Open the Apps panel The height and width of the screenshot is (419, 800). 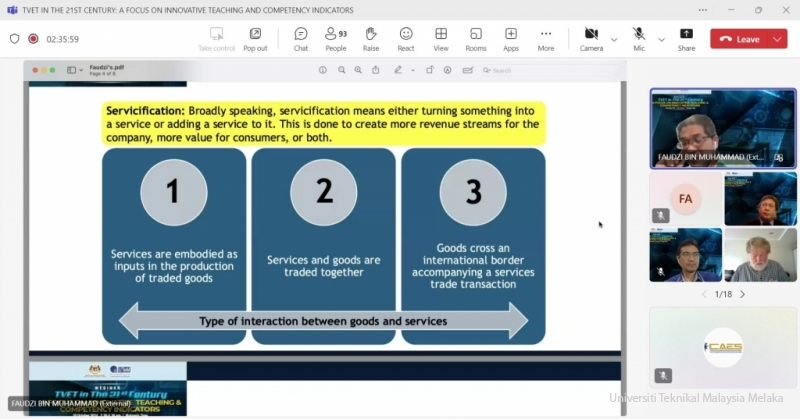coord(511,39)
